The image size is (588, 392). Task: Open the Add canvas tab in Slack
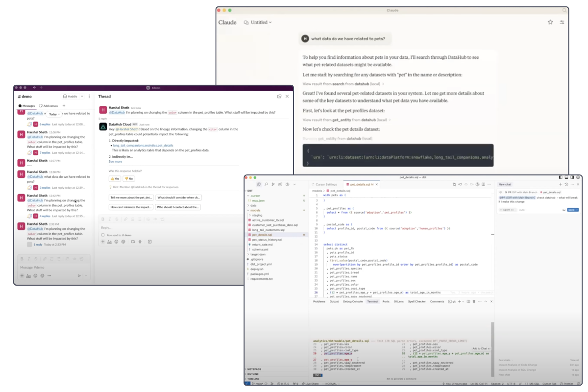[x=49, y=106]
